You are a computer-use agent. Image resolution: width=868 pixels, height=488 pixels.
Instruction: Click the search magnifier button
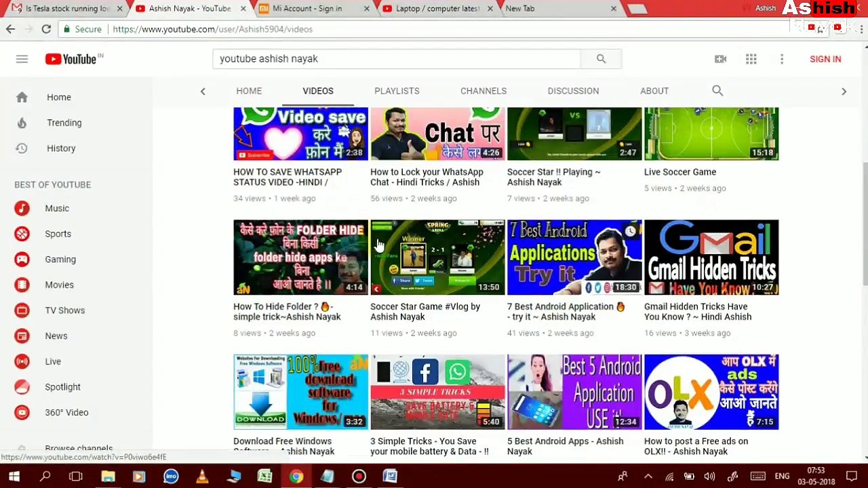click(601, 59)
